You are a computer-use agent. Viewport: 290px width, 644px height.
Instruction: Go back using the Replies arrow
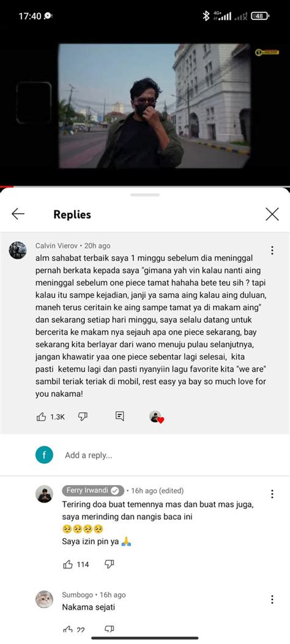pyautogui.click(x=18, y=214)
